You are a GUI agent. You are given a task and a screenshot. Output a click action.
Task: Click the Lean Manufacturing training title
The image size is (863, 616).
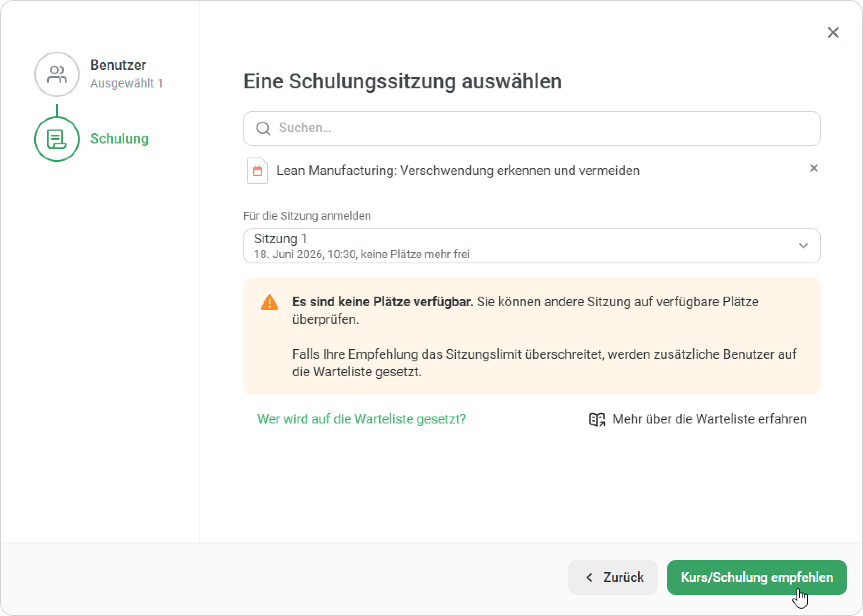[458, 171]
